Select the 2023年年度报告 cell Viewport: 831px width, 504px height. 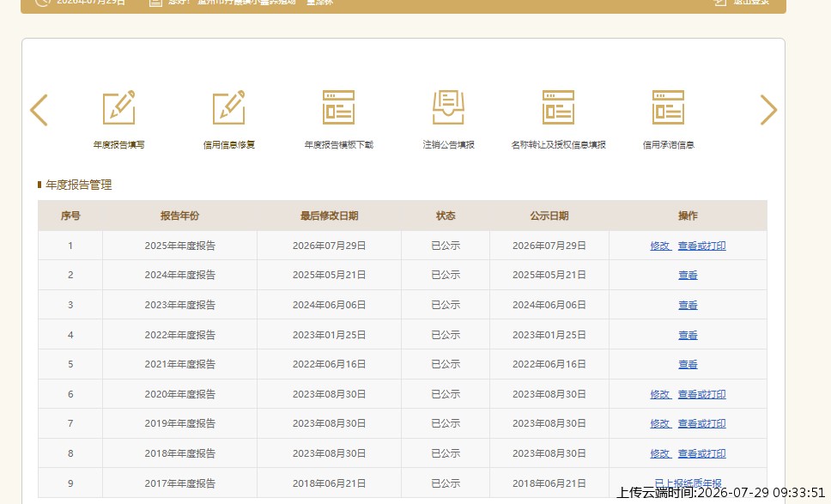point(179,306)
